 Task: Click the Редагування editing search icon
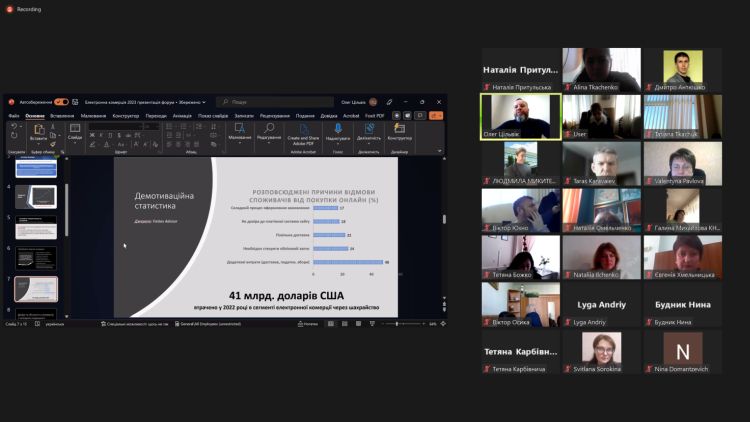pos(269,128)
